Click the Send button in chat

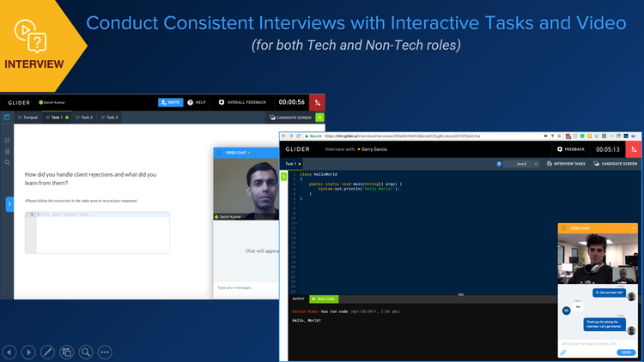(x=627, y=353)
